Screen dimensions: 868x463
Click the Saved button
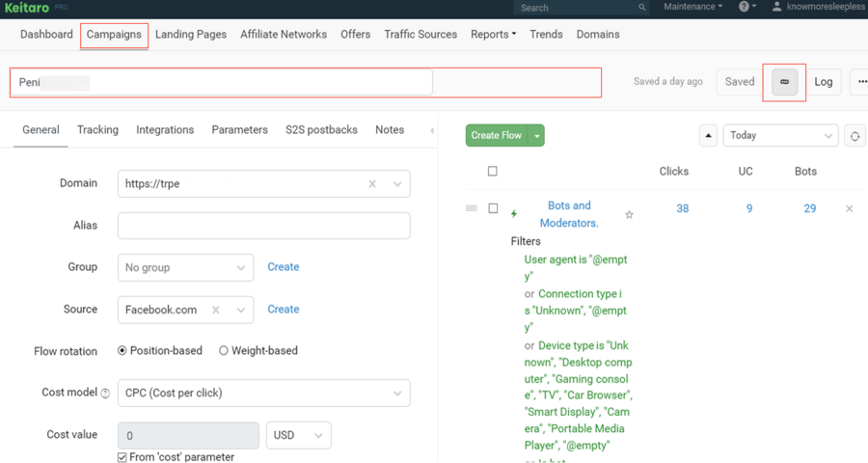(x=740, y=82)
